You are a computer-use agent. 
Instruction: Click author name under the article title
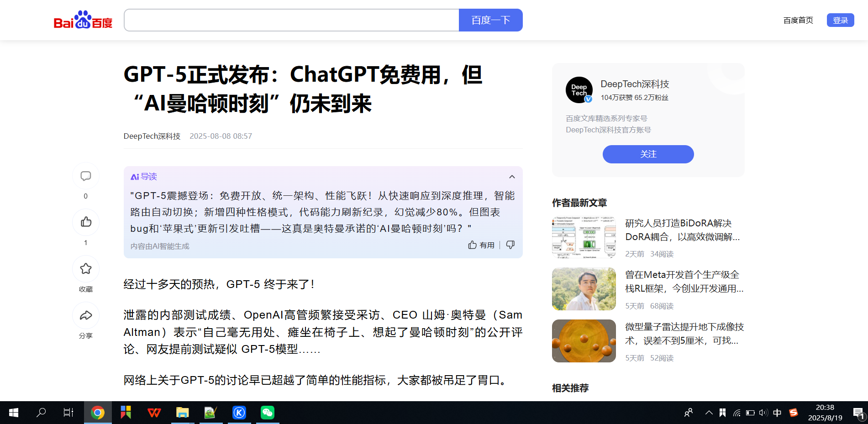coord(152,136)
